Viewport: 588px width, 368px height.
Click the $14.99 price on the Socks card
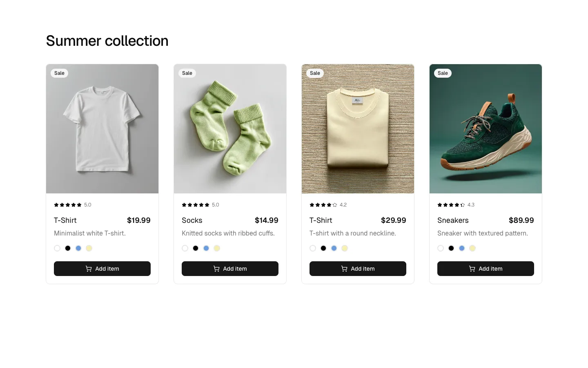click(x=266, y=220)
